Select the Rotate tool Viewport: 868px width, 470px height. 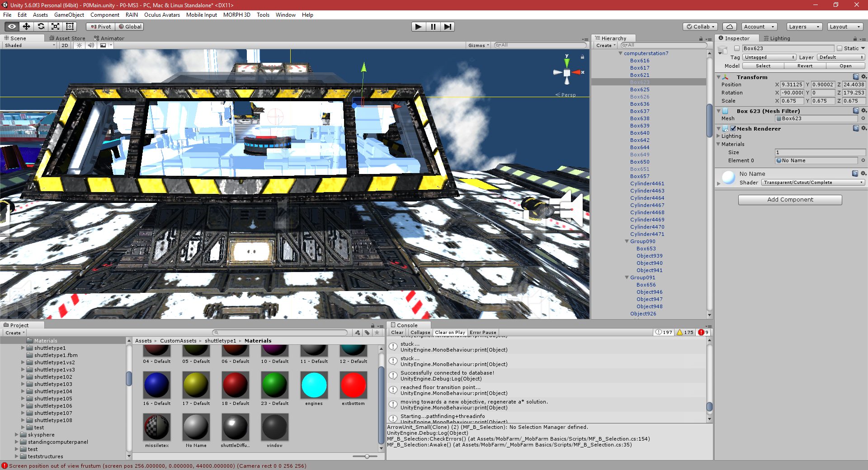coord(41,26)
